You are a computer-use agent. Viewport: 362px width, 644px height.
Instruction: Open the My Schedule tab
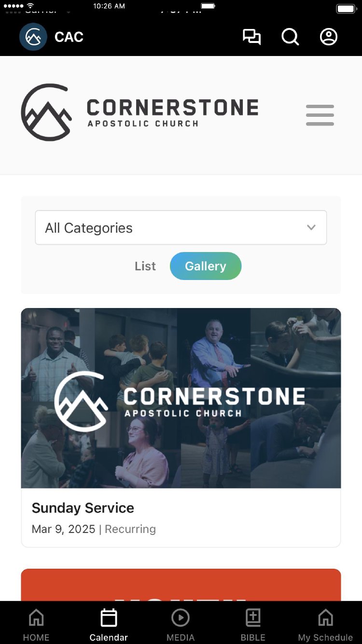pyautogui.click(x=325, y=625)
